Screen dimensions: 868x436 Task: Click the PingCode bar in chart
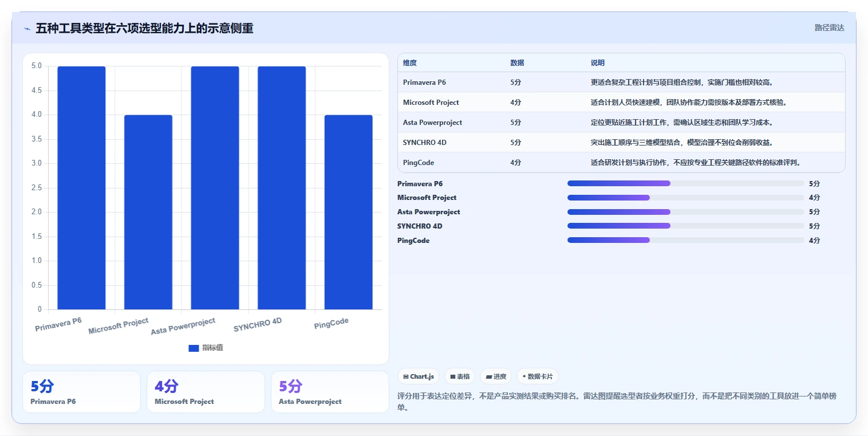click(x=349, y=212)
